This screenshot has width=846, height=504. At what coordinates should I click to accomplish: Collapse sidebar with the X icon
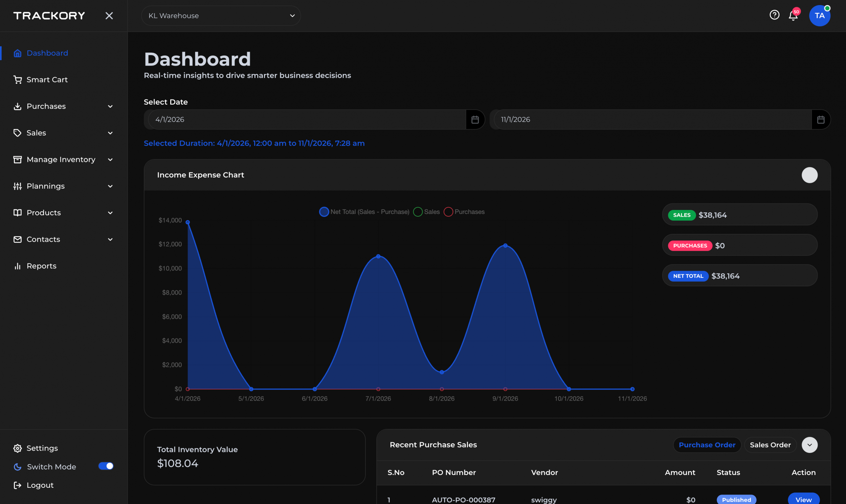tap(109, 16)
